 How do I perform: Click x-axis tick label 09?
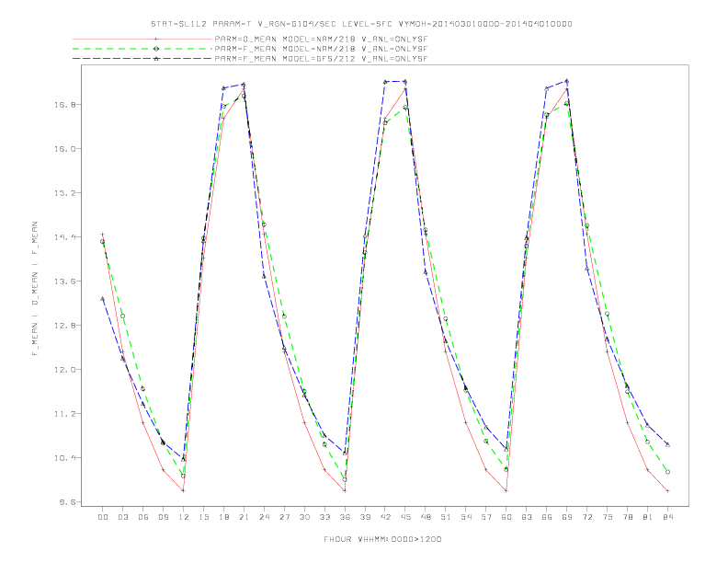163,517
